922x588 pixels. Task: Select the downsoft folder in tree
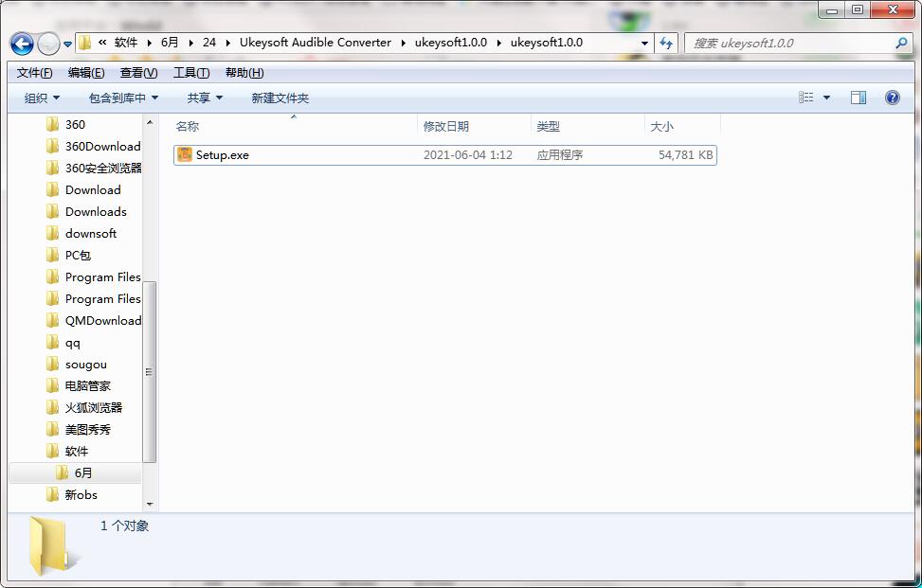point(91,233)
